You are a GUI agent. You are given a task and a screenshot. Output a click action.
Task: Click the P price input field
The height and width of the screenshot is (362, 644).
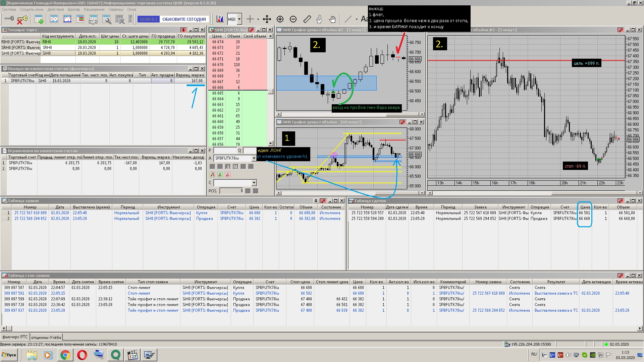[225, 150]
